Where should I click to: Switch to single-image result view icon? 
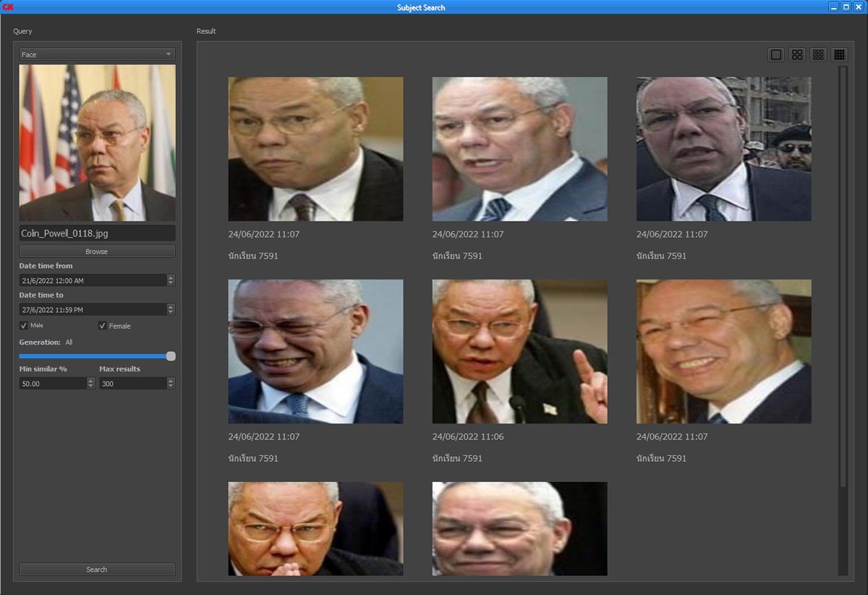(x=776, y=55)
